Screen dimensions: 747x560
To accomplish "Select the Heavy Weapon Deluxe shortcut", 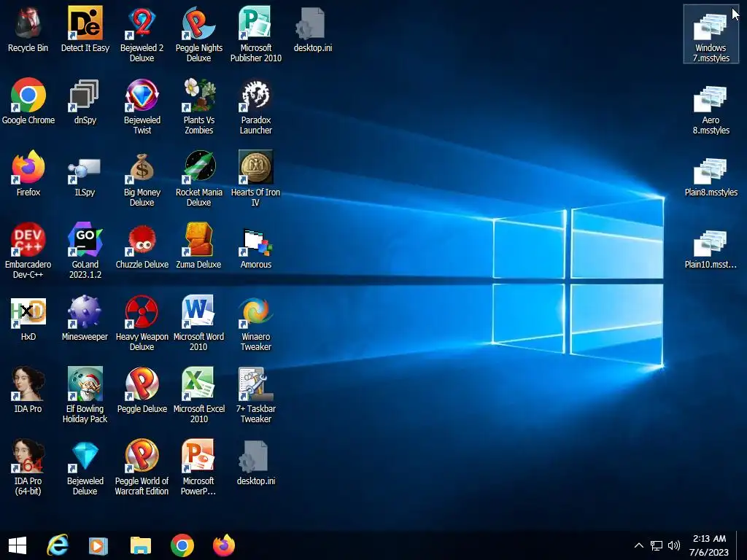I will pyautogui.click(x=142, y=323).
